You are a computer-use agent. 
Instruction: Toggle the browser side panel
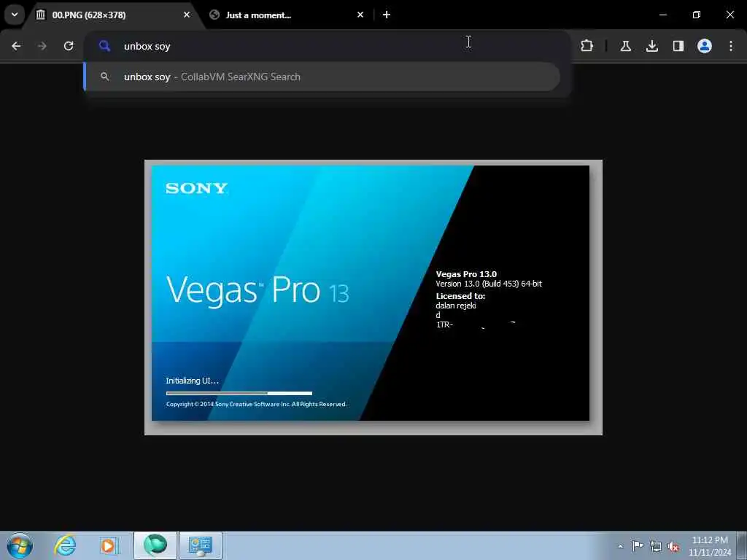pyautogui.click(x=678, y=46)
